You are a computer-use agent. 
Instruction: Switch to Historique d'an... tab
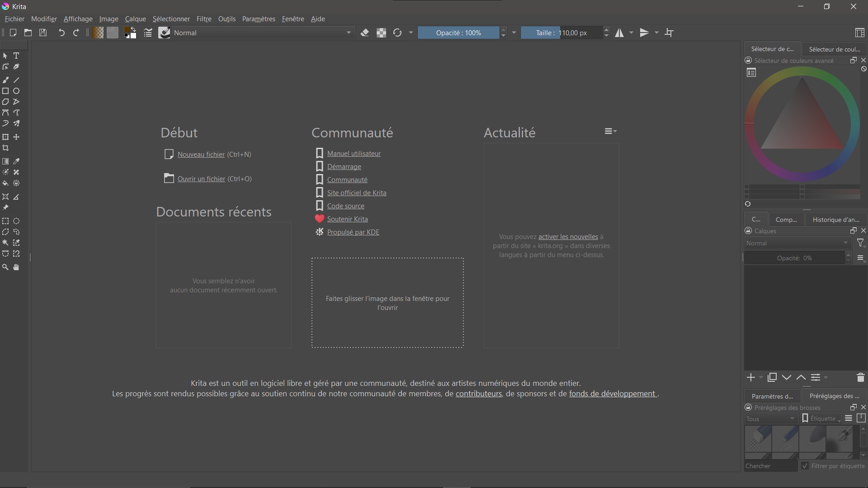pos(835,219)
